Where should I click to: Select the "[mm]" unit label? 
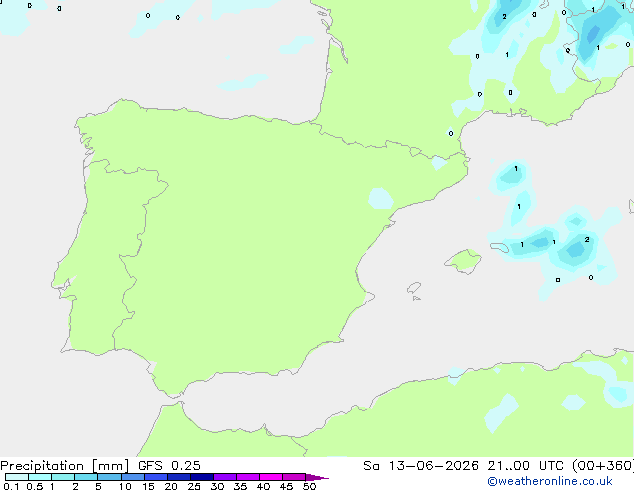[x=111, y=466]
